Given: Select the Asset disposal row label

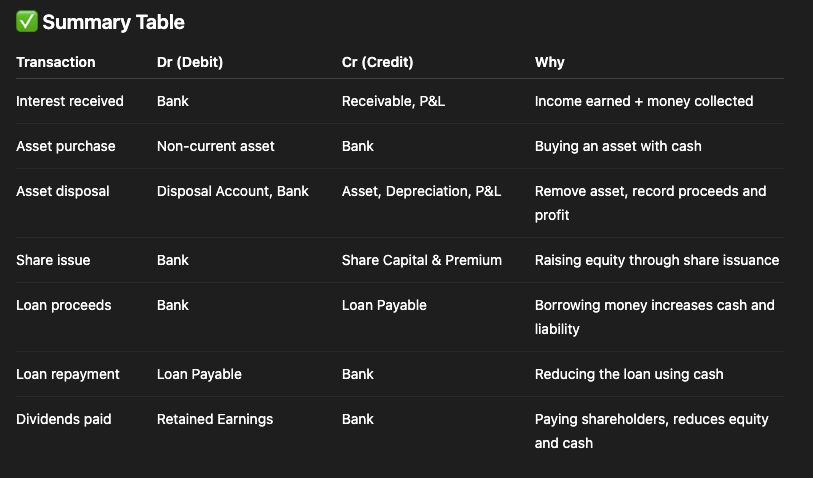Looking at the screenshot, I should click(x=63, y=191).
